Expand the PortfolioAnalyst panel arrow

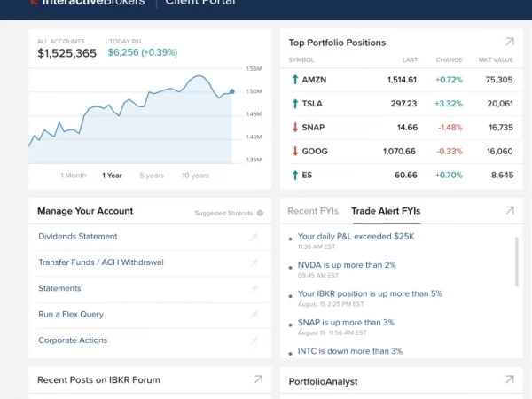510,379
